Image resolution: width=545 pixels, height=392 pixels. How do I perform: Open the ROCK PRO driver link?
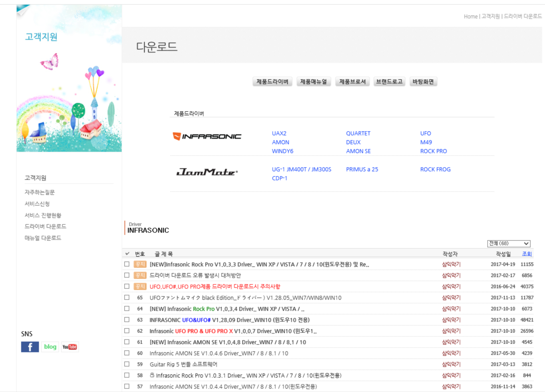[434, 151]
